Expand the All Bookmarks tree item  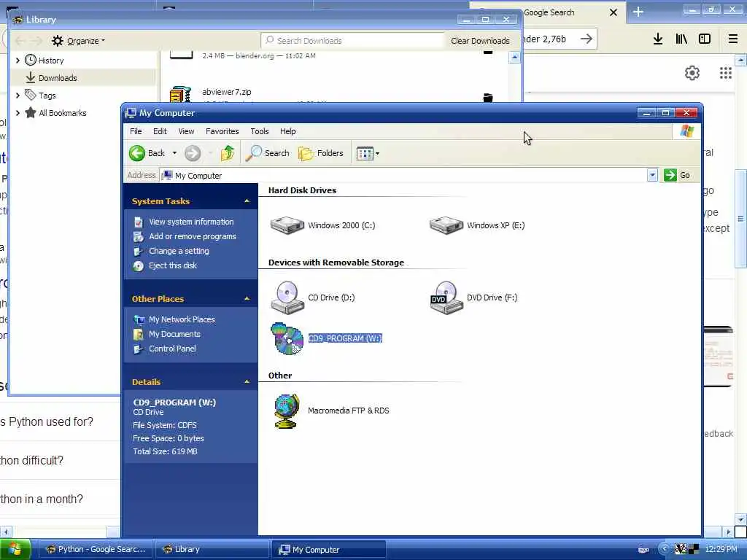click(x=18, y=113)
